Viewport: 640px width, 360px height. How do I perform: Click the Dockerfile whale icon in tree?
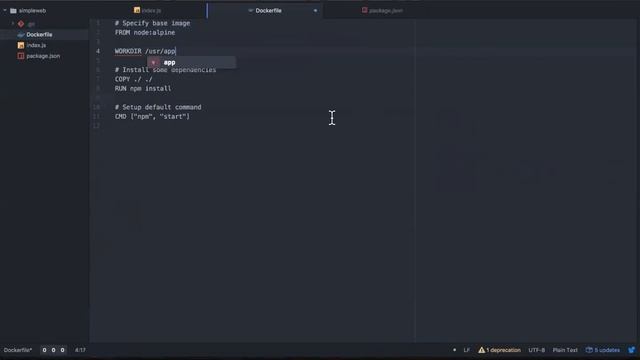(21, 35)
